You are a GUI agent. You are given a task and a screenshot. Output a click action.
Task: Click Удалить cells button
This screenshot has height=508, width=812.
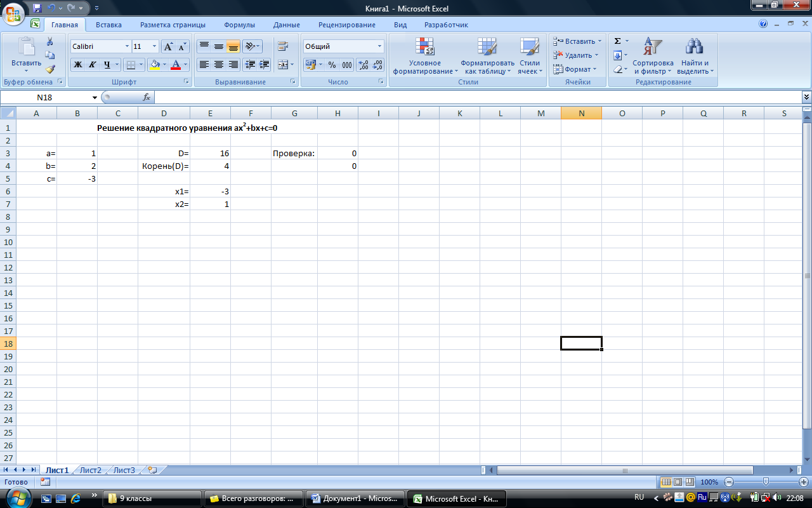tap(575, 55)
